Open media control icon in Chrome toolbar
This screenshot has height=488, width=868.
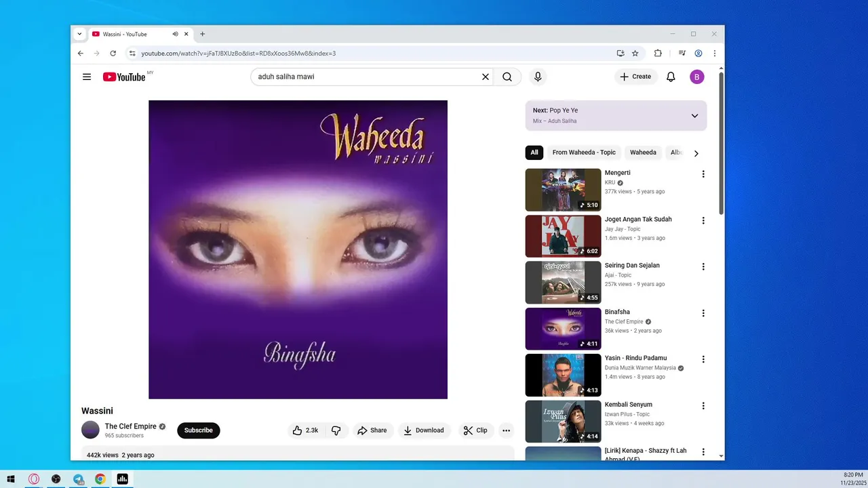(682, 53)
